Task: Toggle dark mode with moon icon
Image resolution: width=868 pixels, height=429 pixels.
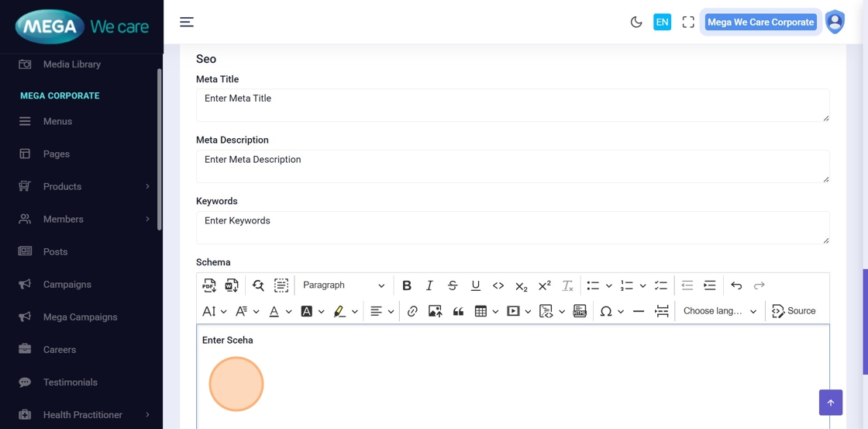Action: [x=636, y=22]
